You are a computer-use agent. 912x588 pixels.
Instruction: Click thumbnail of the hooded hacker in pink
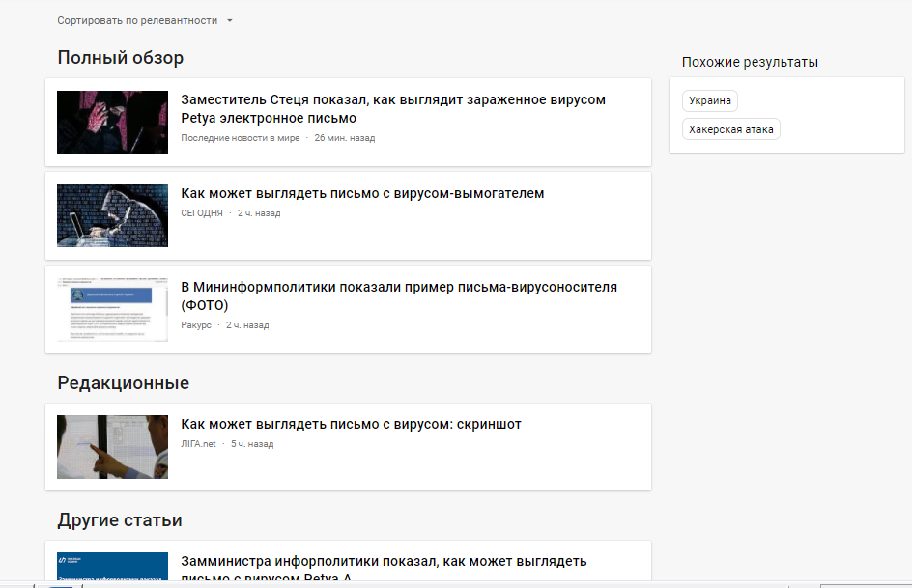[x=112, y=122]
